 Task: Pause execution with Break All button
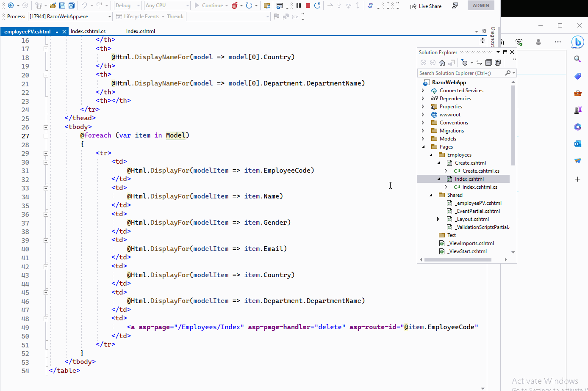[299, 6]
